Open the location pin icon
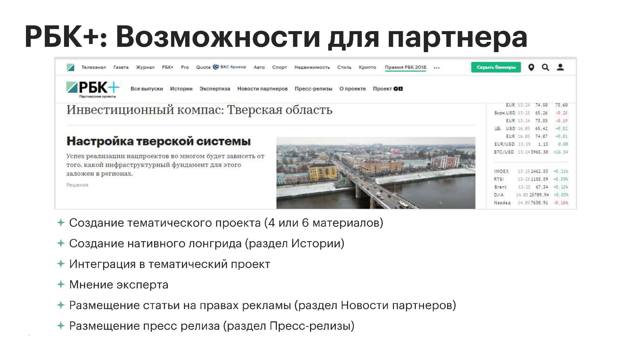The width and height of the screenshot is (644, 359). pos(531,68)
